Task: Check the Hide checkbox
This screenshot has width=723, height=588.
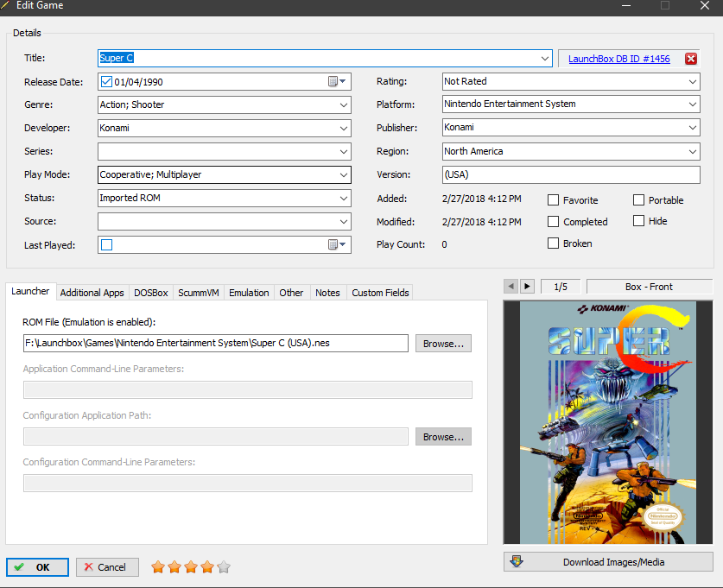Action: coord(638,221)
